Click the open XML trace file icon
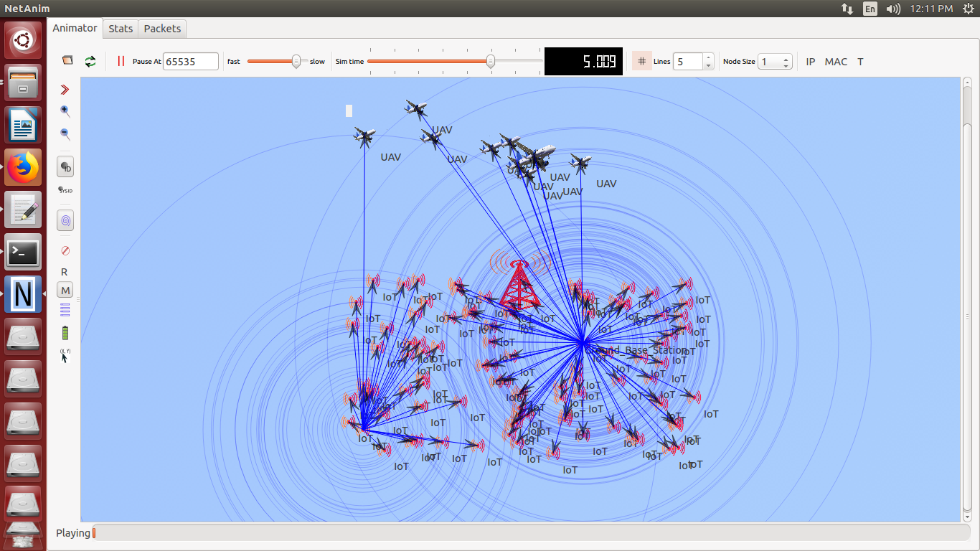 tap(67, 61)
